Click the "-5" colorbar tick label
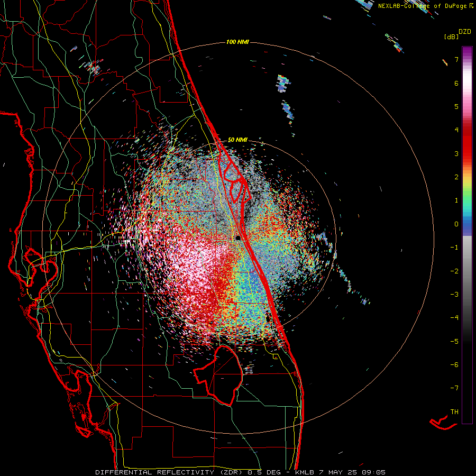Image resolution: width=476 pixels, height=476 pixels. click(454, 342)
